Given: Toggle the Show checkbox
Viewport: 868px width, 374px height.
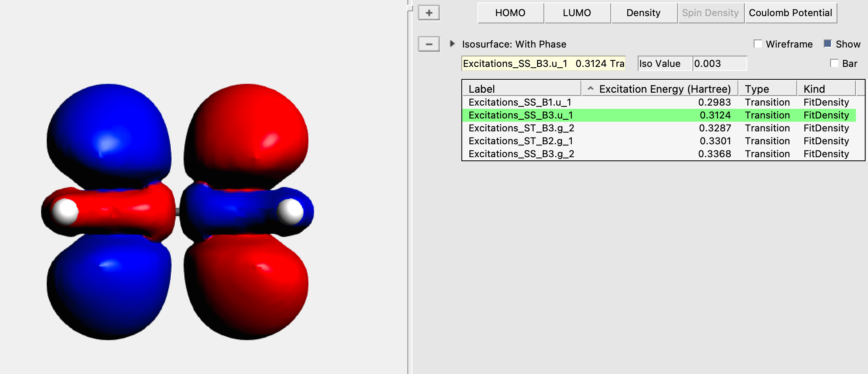Looking at the screenshot, I should pyautogui.click(x=828, y=44).
